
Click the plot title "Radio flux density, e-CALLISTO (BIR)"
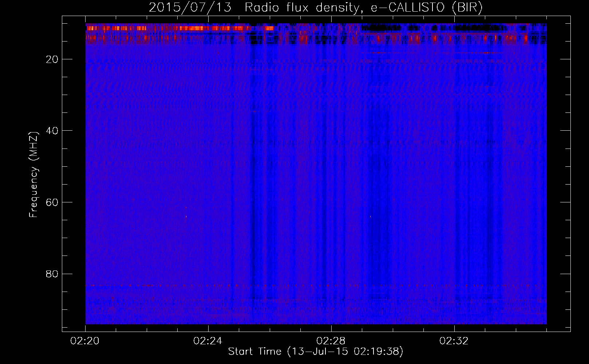pos(363,8)
